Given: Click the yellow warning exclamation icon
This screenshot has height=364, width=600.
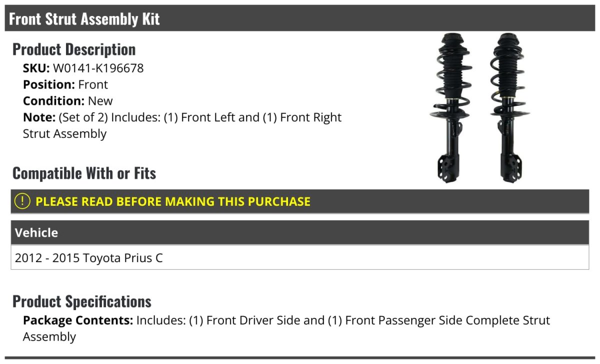Looking at the screenshot, I should pyautogui.click(x=22, y=201).
